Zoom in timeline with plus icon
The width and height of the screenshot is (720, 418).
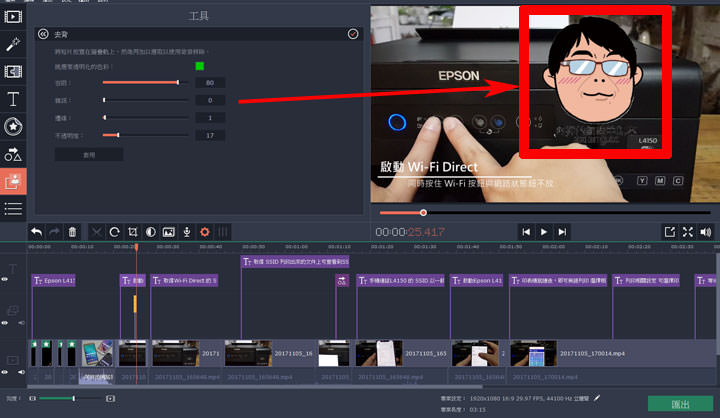(110, 398)
